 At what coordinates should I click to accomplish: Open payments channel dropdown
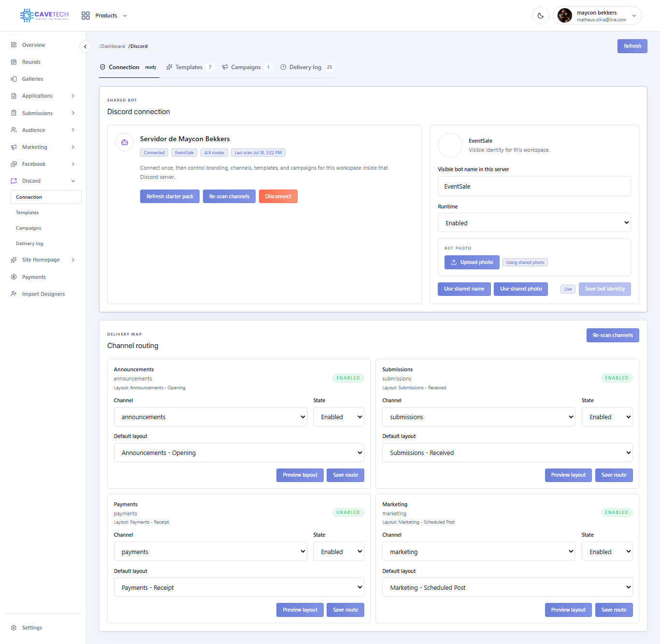pyautogui.click(x=211, y=552)
